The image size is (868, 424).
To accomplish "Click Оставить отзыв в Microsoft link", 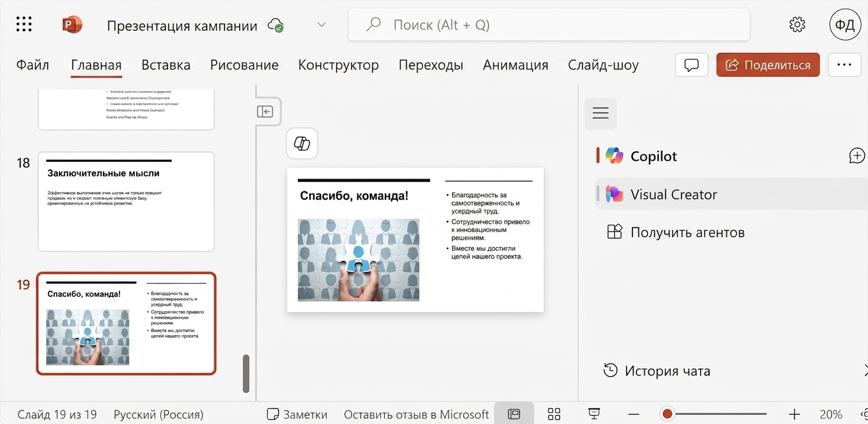I will [x=416, y=415].
